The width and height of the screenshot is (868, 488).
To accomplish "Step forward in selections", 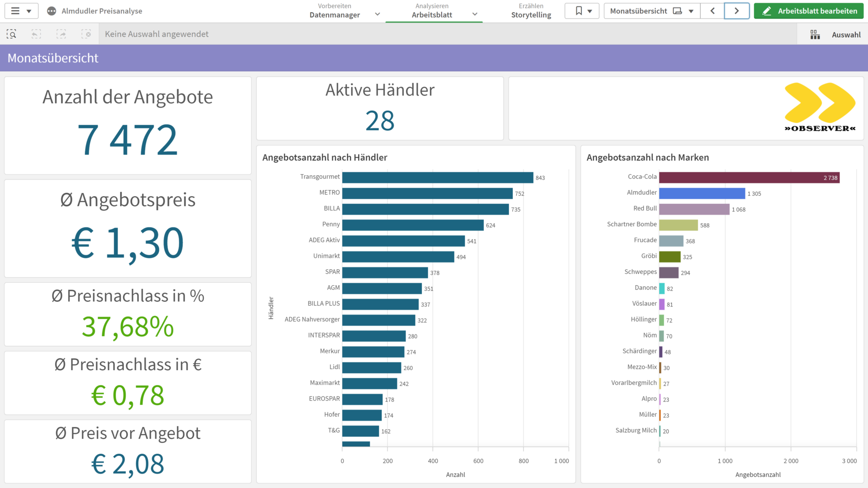I will 61,34.
